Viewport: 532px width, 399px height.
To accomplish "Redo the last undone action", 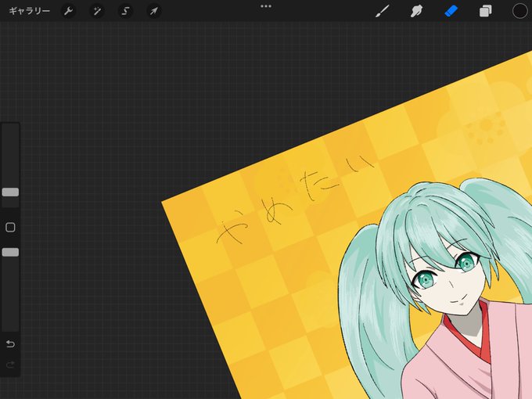I will [10, 365].
